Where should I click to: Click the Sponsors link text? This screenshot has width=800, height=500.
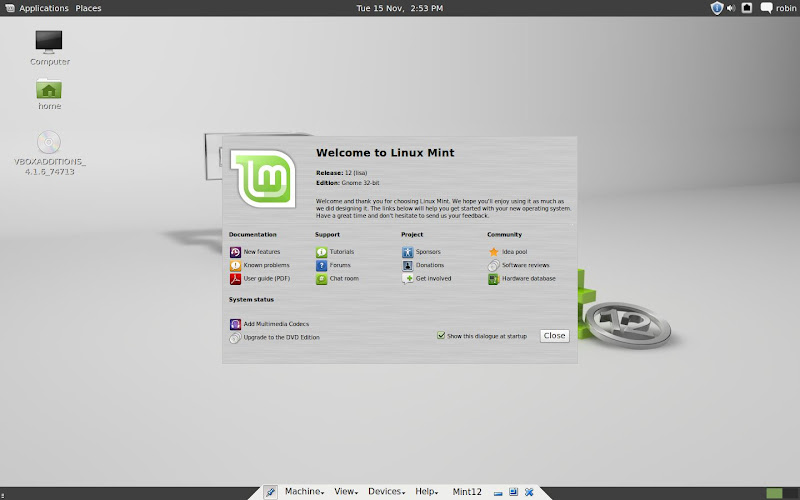(x=428, y=252)
